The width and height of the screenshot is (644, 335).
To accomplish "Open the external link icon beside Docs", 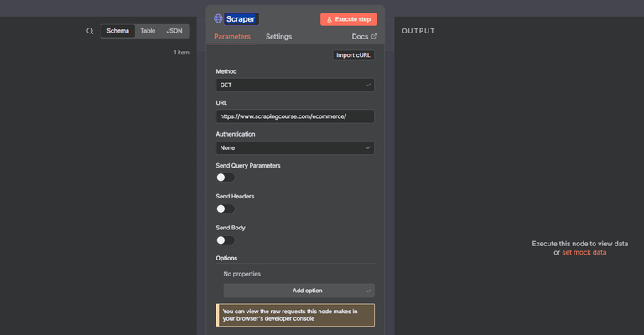I will coord(374,36).
